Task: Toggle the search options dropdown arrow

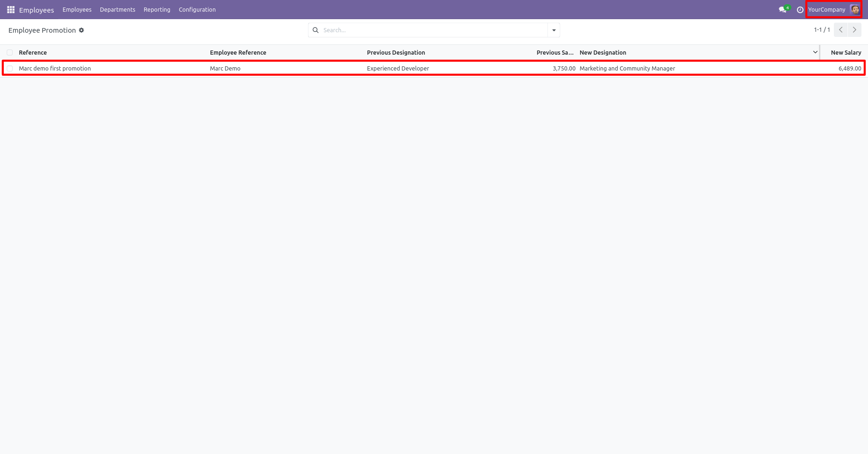Action: coord(554,30)
